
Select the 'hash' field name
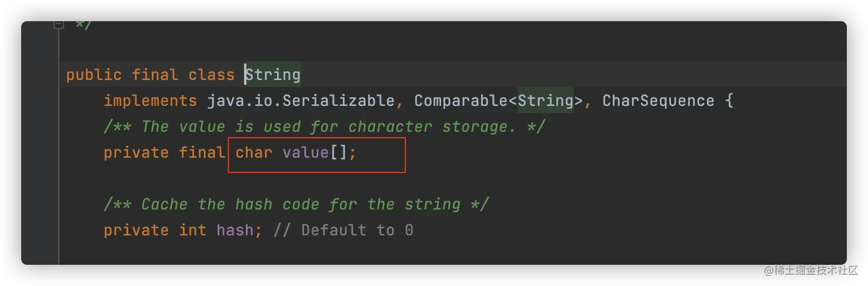(235, 230)
